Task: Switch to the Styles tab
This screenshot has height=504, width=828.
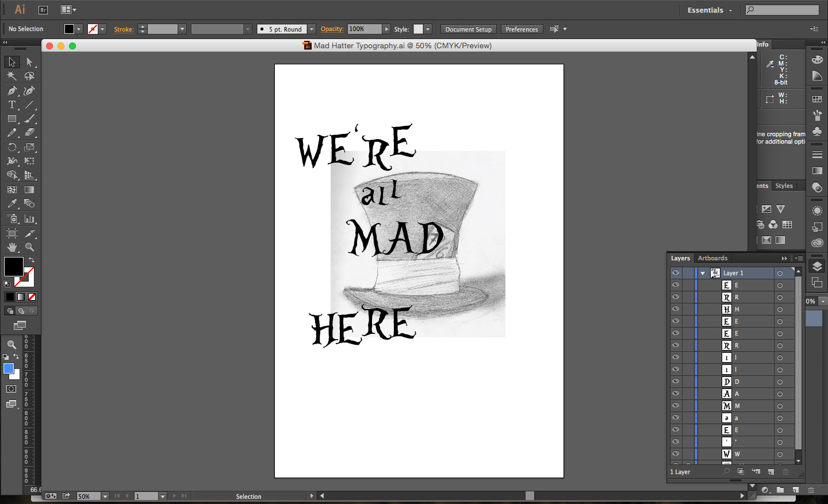Action: tap(784, 186)
